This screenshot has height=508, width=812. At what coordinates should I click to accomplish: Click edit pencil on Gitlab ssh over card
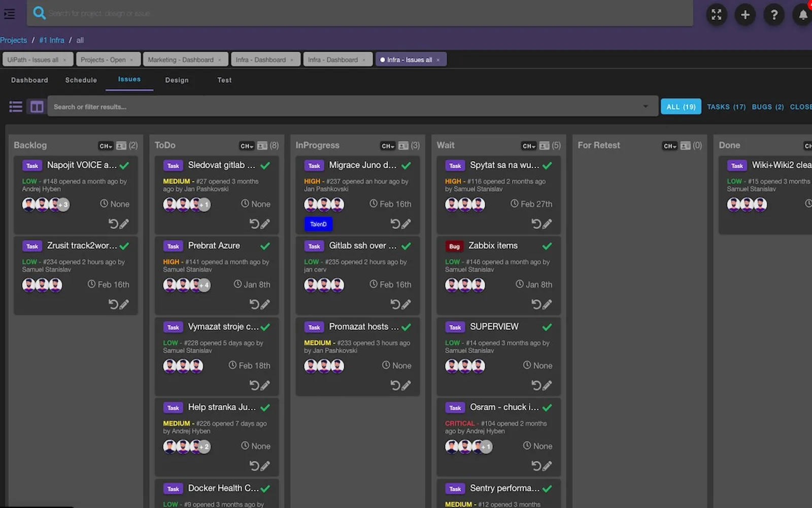click(x=407, y=304)
